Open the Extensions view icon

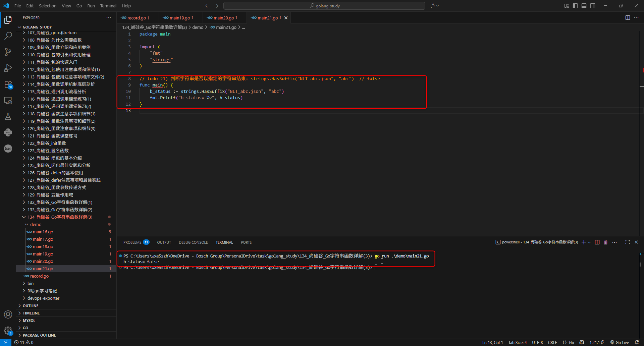point(8,84)
